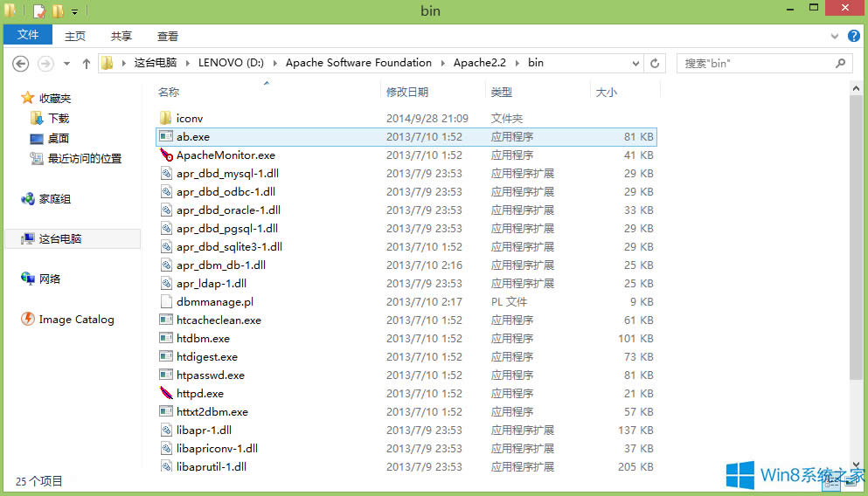Select the libapriconv-1.dll file name
The width and height of the screenshot is (868, 496).
(217, 448)
